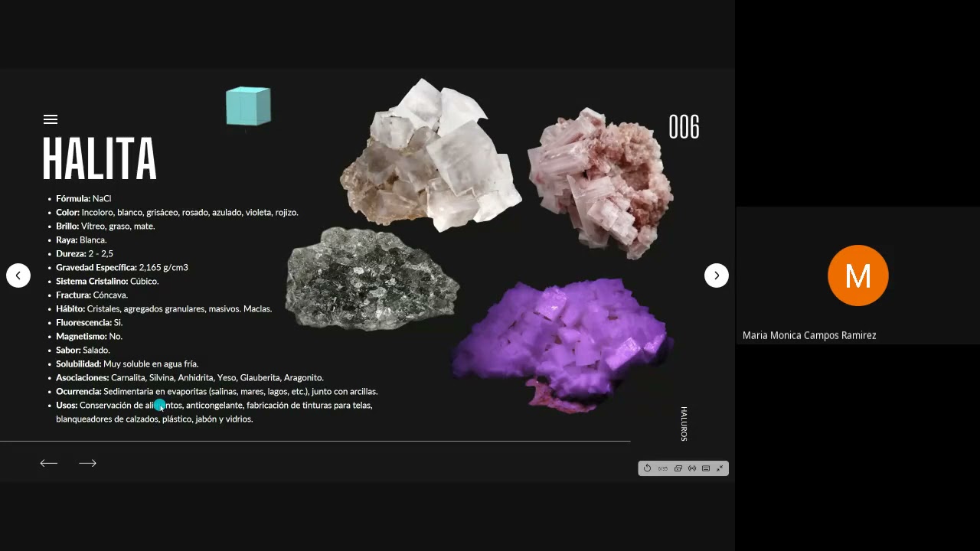Click the 'Fluorescencia: Si' line
The height and width of the screenshot is (551, 980).
(x=90, y=322)
